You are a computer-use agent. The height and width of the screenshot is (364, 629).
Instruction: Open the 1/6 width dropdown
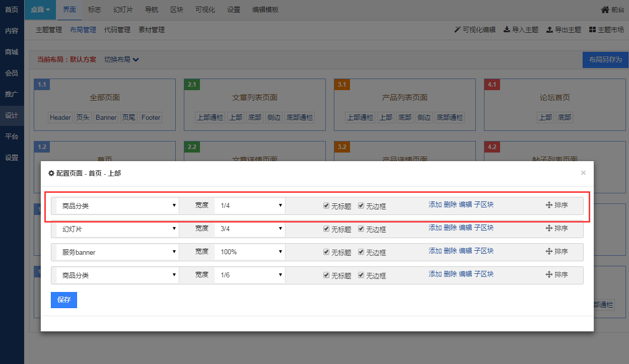coord(250,275)
